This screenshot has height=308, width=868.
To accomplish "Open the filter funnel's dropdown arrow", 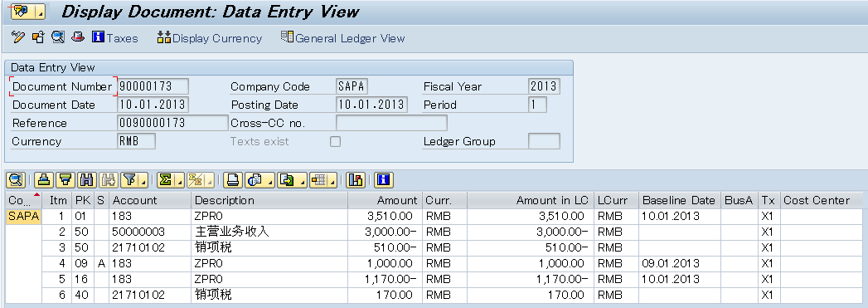I will click(143, 181).
